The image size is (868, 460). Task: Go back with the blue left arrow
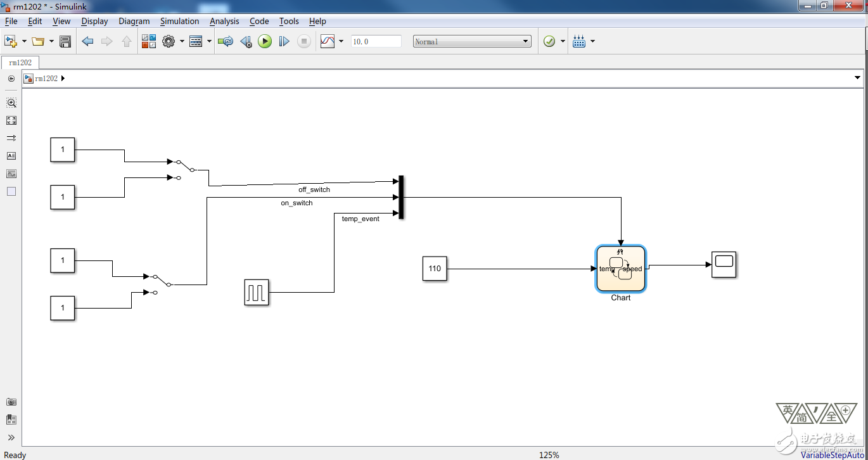tap(88, 42)
